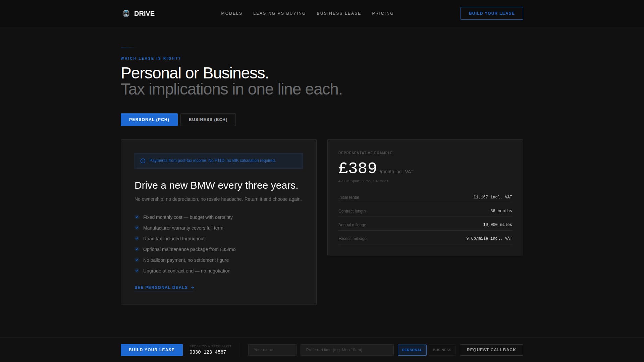644x362 pixels.
Task: Click the Representative Example label
Action: [x=365, y=153]
